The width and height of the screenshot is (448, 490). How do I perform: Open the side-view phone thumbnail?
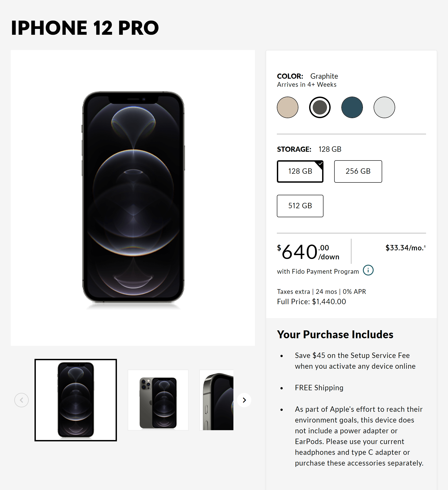coord(216,400)
